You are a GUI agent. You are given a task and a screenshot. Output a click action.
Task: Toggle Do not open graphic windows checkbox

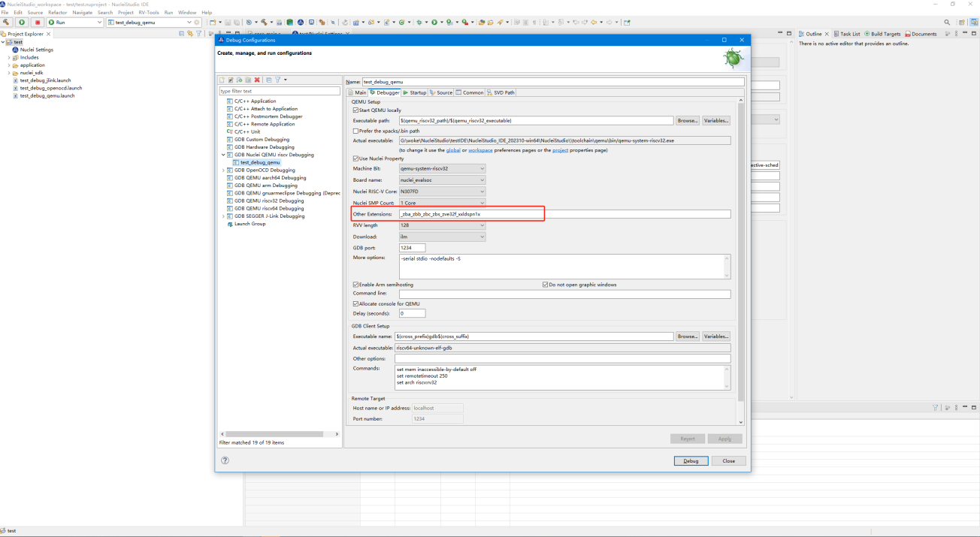point(546,285)
